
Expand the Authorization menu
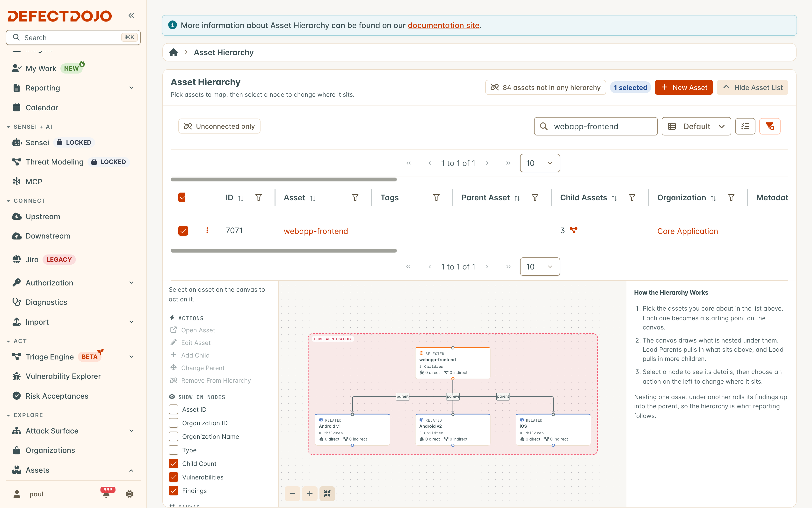coord(73,283)
